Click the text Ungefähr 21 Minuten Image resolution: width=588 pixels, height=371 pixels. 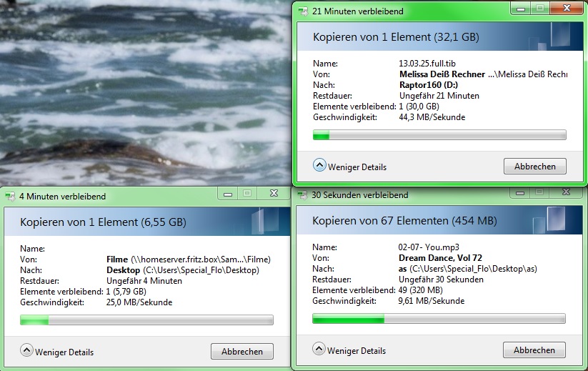point(439,96)
